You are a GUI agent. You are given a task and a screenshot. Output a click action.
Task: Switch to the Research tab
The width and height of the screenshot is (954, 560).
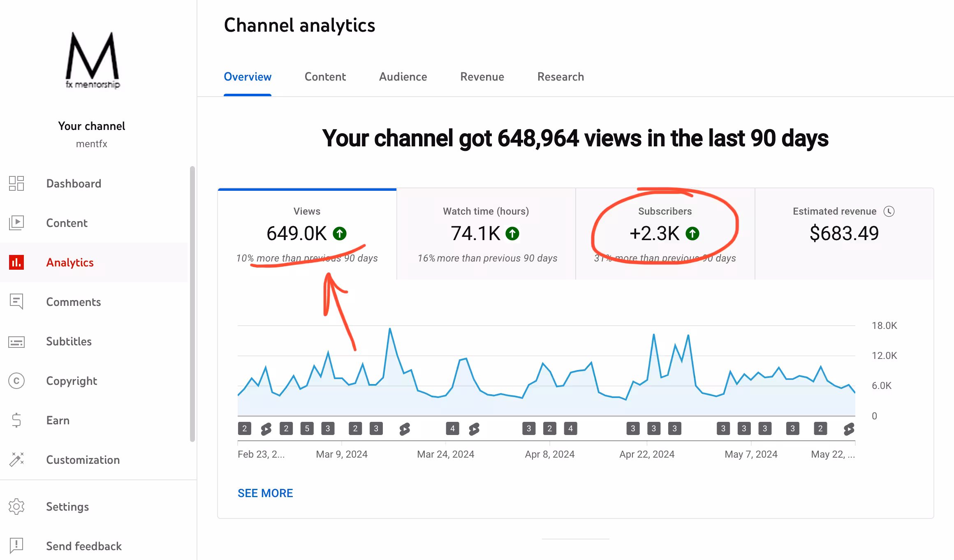[x=560, y=77]
